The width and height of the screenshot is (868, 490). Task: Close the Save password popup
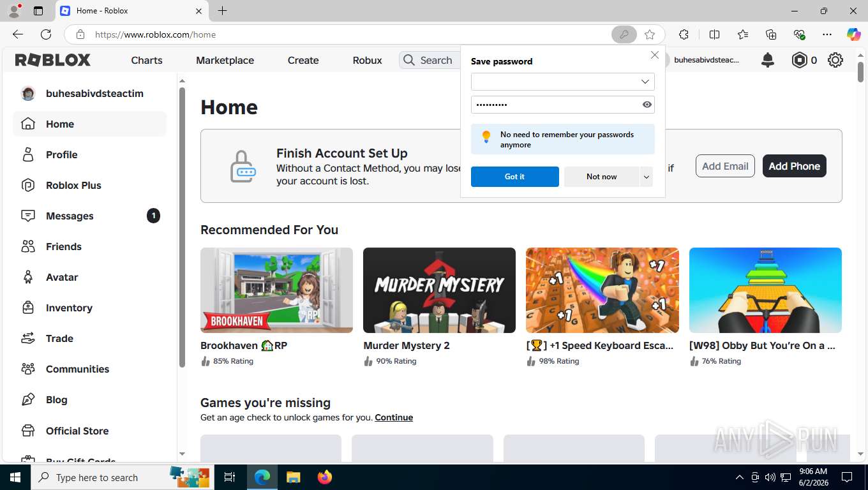pos(654,56)
